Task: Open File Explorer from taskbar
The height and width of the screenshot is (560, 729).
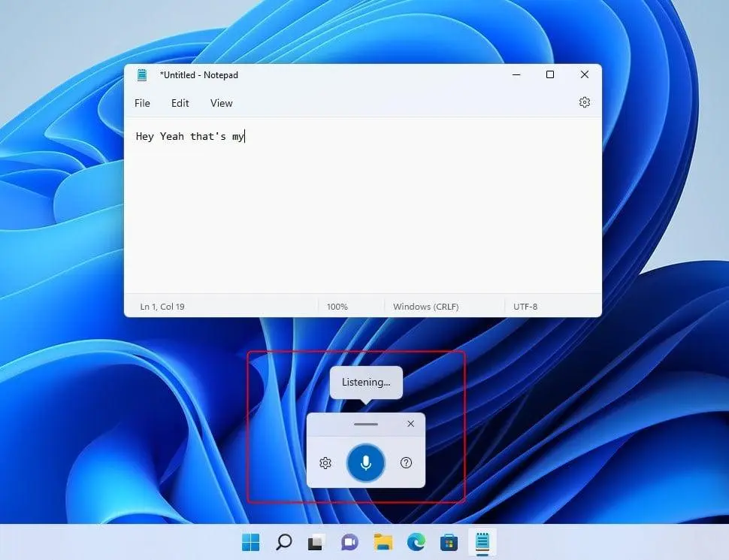Action: point(383,542)
